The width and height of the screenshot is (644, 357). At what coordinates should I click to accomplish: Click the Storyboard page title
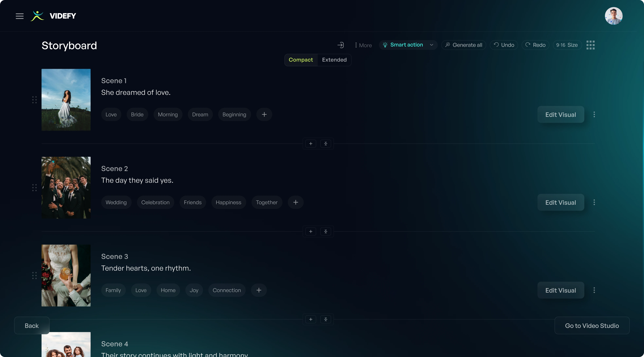[69, 45]
